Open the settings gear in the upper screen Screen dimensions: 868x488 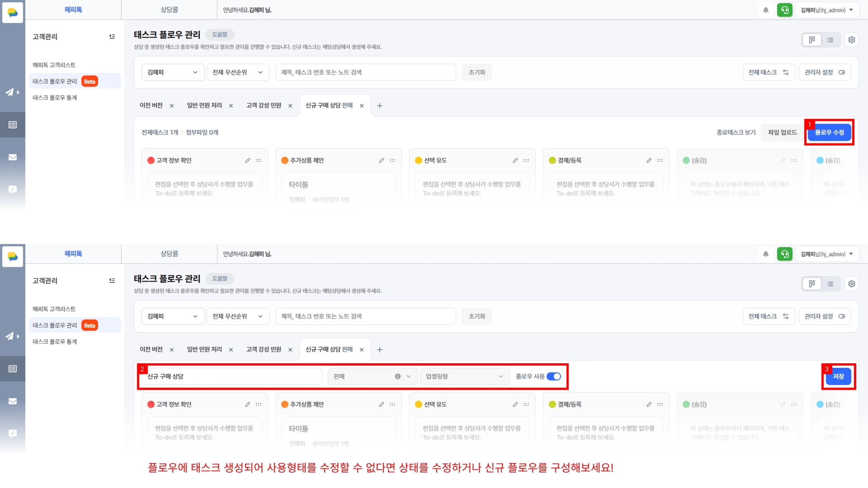coord(851,40)
